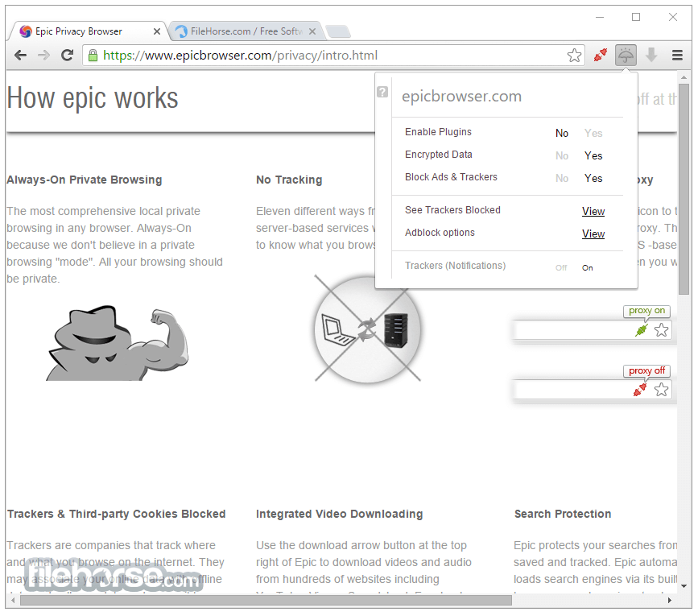The width and height of the screenshot is (698, 616).
Task: Click the FileHorse tab favicon
Action: click(x=180, y=31)
